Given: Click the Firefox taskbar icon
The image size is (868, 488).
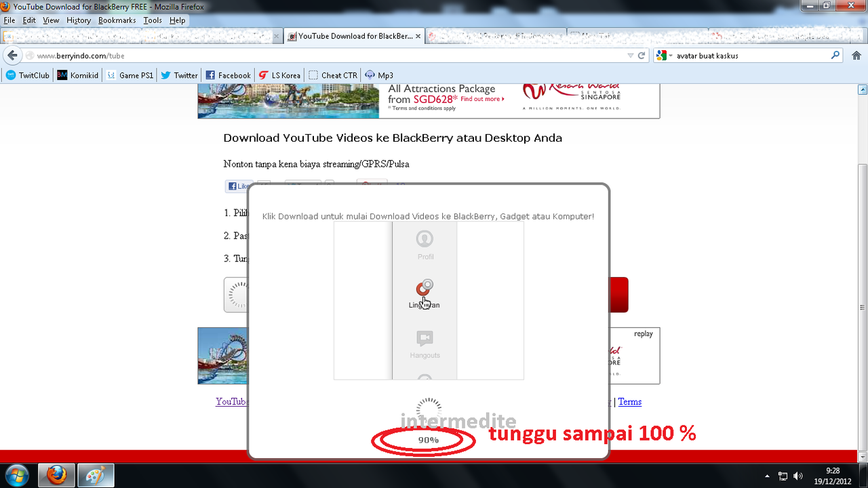Looking at the screenshot, I should pos(56,475).
